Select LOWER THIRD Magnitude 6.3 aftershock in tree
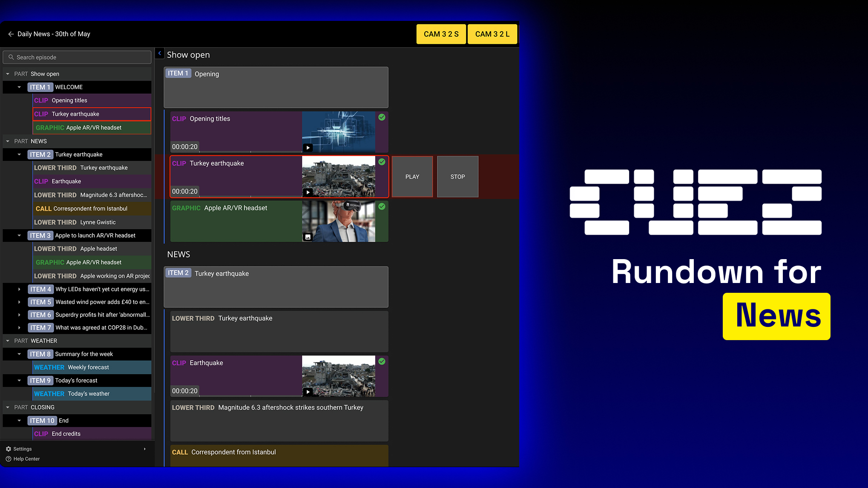The height and width of the screenshot is (488, 868). click(92, 195)
